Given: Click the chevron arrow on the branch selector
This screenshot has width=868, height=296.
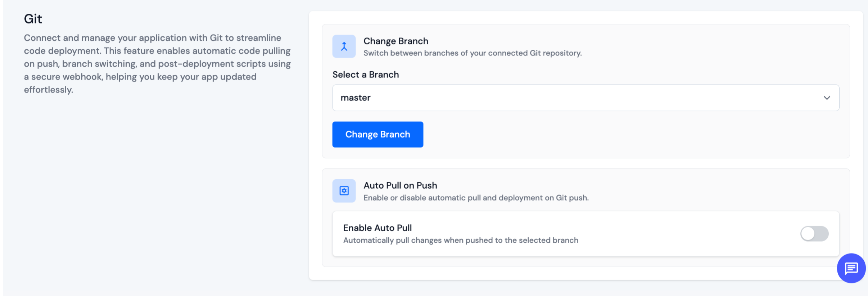Looking at the screenshot, I should coord(827,98).
